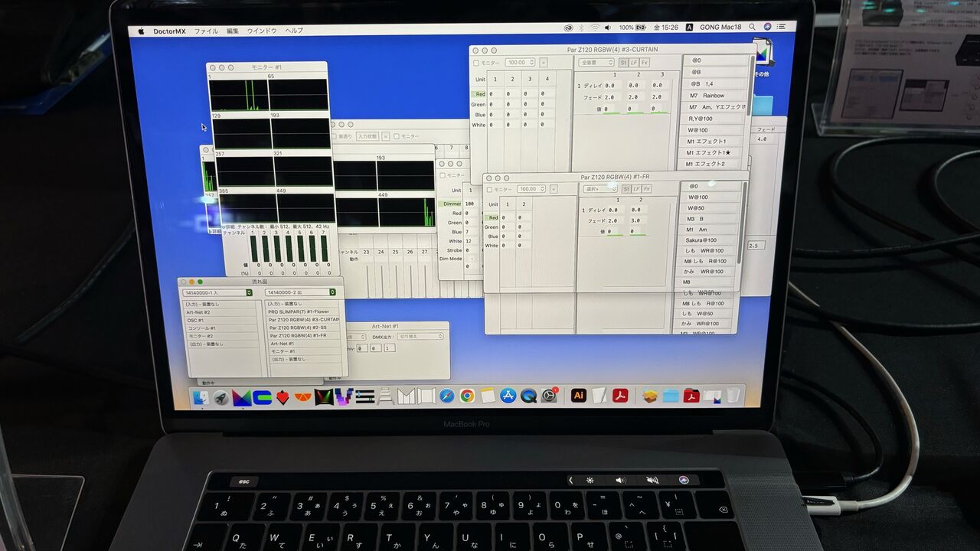Click the Apple logo menu
This screenshot has height=551, width=980.
click(x=141, y=31)
